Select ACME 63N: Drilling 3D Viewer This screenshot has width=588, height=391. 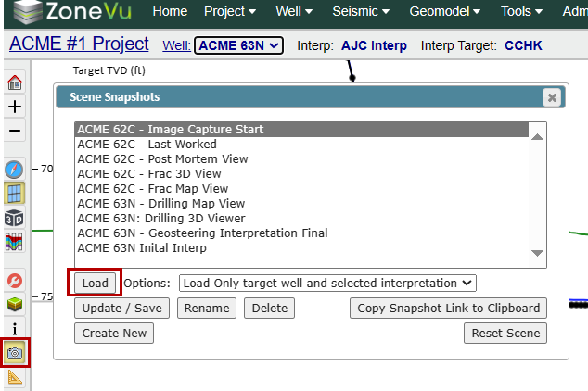point(301,219)
